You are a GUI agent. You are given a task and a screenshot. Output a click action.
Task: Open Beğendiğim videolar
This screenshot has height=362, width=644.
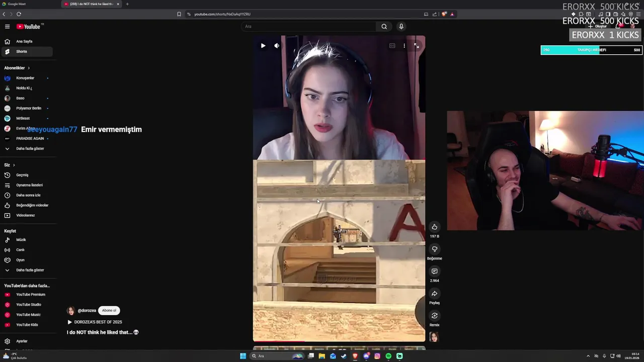point(26,205)
